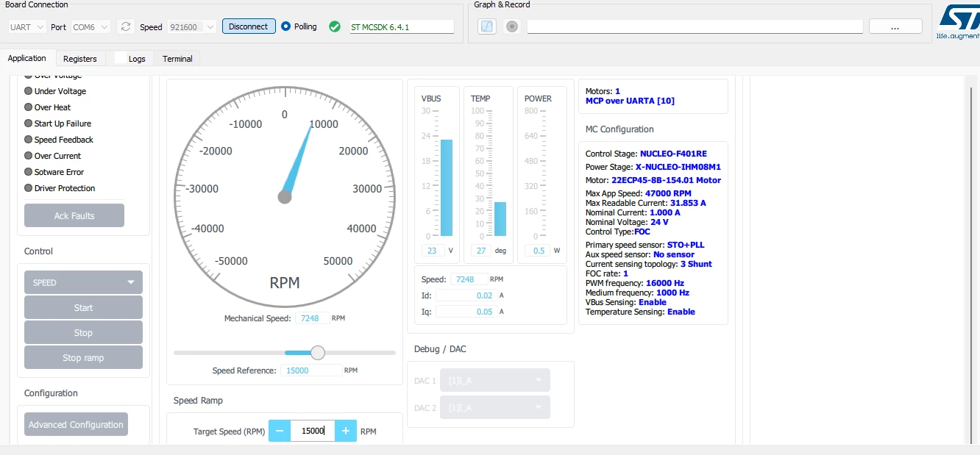
Task: Open the COM6 port dropdown
Action: pyautogui.click(x=90, y=26)
